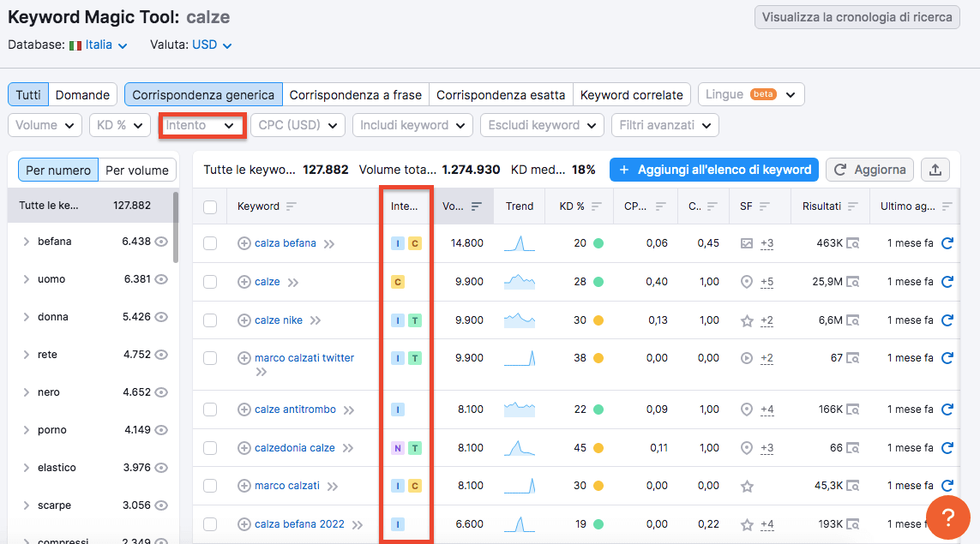Check the marco calzati twitter checkbox

point(210,358)
